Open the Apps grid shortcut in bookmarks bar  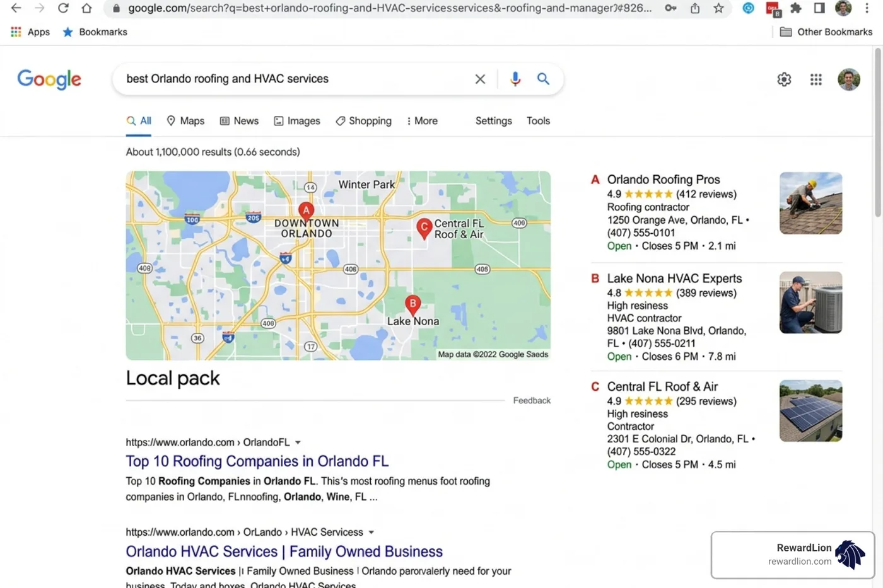(30, 32)
